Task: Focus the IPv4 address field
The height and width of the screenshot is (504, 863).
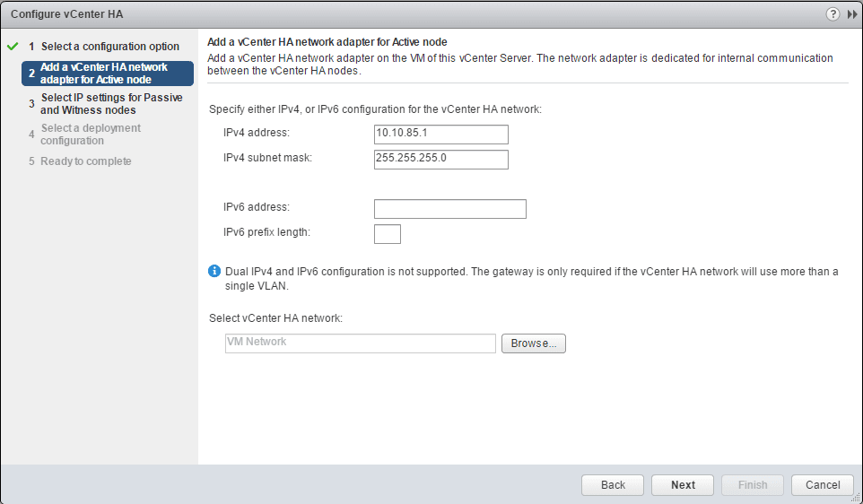Action: (x=440, y=135)
